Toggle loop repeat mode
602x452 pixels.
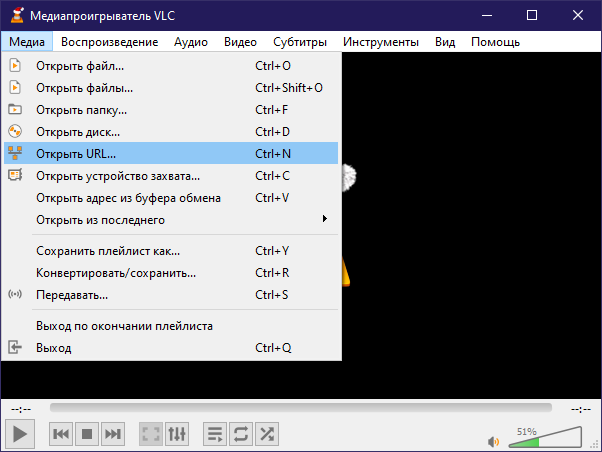click(x=241, y=434)
